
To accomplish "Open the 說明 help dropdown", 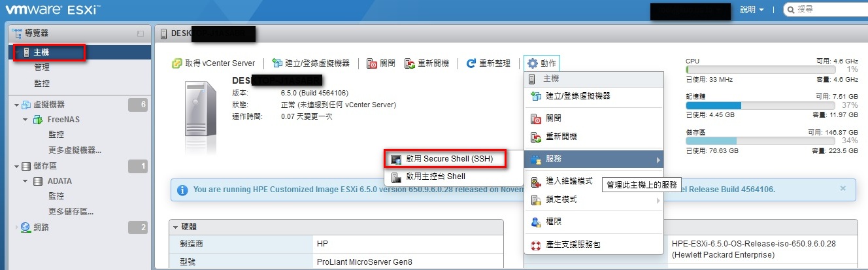I will [x=752, y=10].
